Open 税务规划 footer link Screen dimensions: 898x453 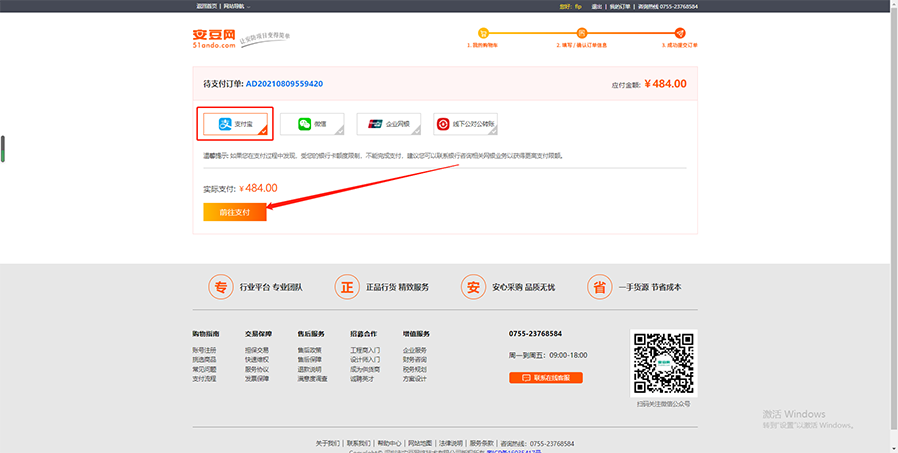pyautogui.click(x=415, y=369)
